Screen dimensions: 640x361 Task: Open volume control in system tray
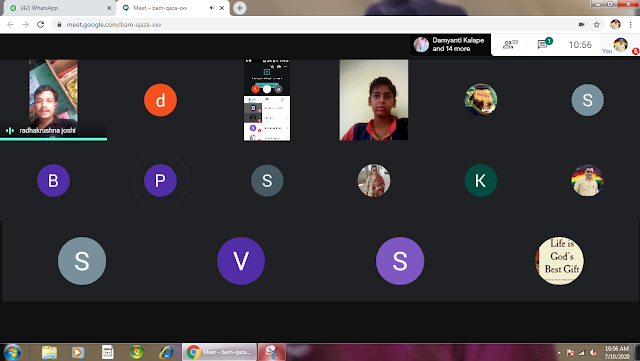click(x=593, y=353)
